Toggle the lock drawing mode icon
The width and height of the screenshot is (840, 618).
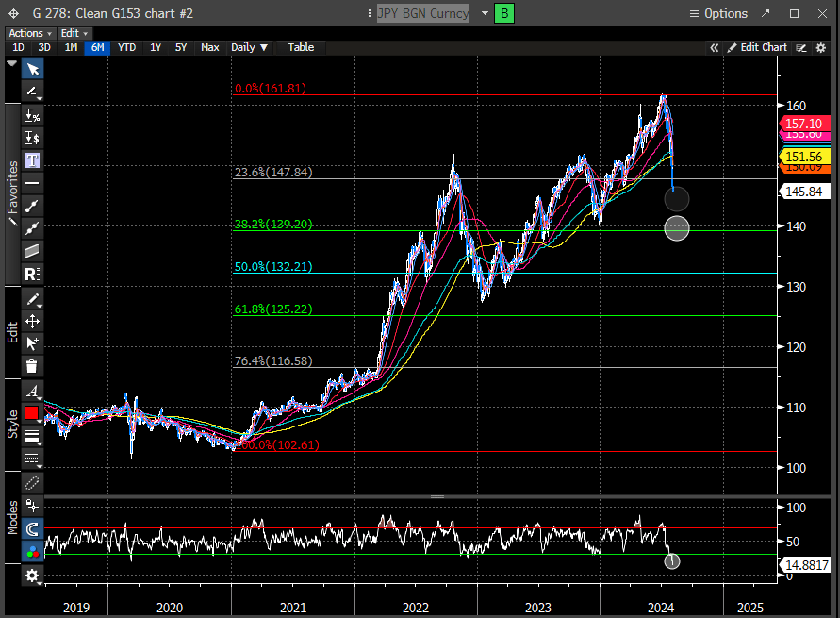(32, 506)
